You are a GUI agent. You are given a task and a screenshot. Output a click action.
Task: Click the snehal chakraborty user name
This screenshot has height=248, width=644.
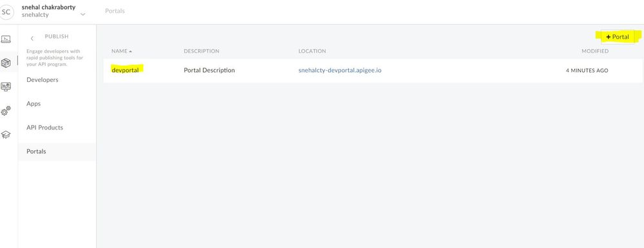tap(48, 7)
